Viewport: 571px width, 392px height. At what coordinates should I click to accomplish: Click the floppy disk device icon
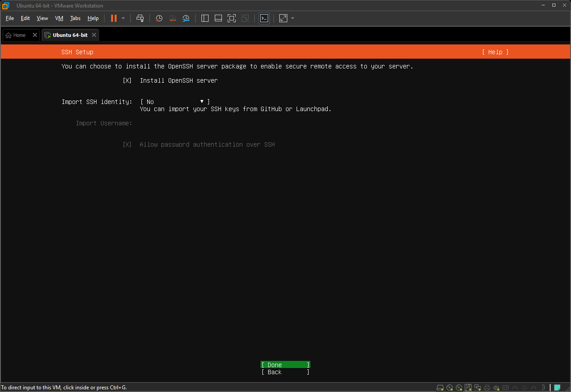click(468, 388)
